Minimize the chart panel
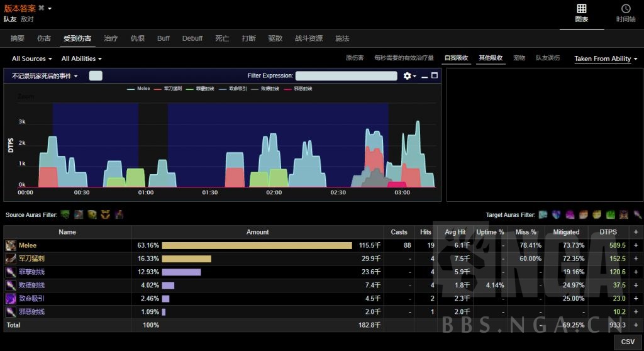 point(425,76)
